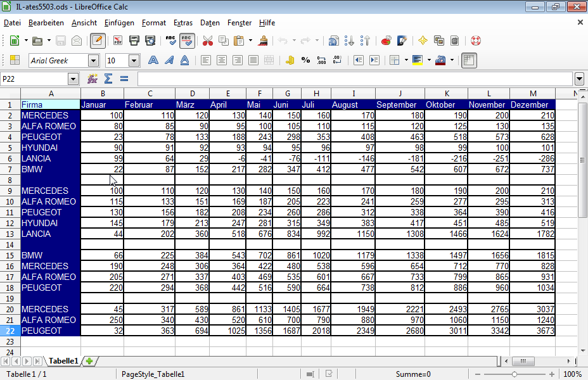Viewport: 588px width, 380px height.
Task: Switch to the Tabelle1 sheet tab
Action: [63, 361]
